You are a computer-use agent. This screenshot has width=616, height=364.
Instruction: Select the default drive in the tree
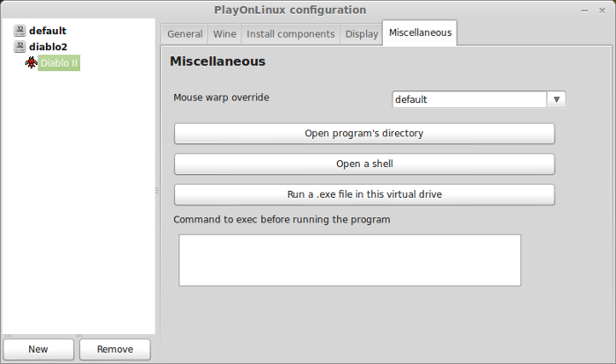point(48,31)
